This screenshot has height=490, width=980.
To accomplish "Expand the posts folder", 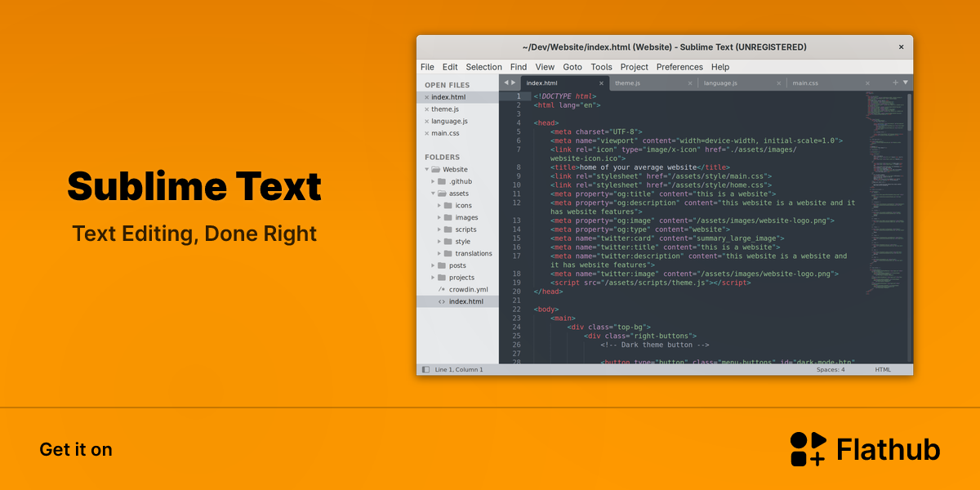I will tap(433, 265).
